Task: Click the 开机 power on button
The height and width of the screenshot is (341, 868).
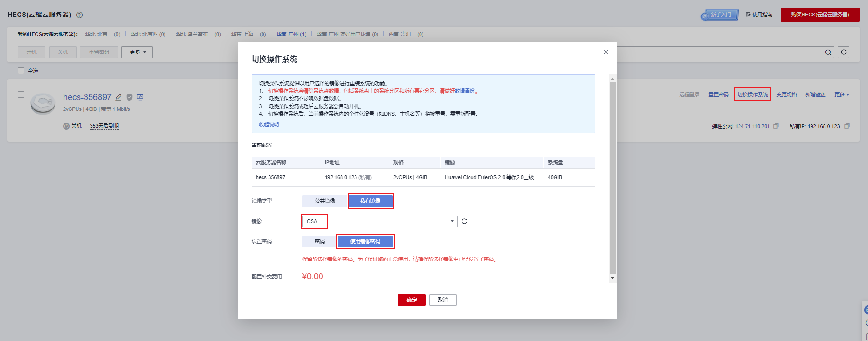Action: click(32, 52)
